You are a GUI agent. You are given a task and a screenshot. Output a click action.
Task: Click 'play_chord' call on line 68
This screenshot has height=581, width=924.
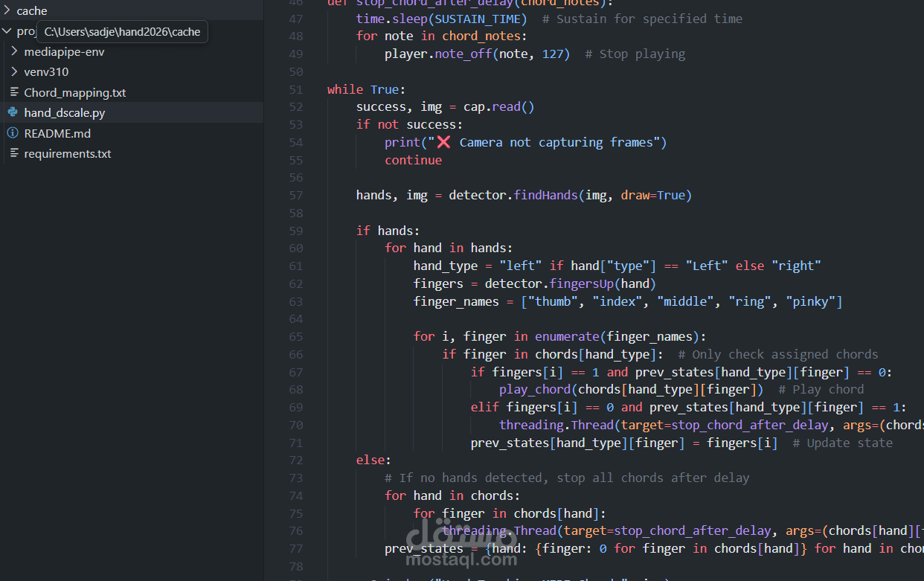click(535, 390)
